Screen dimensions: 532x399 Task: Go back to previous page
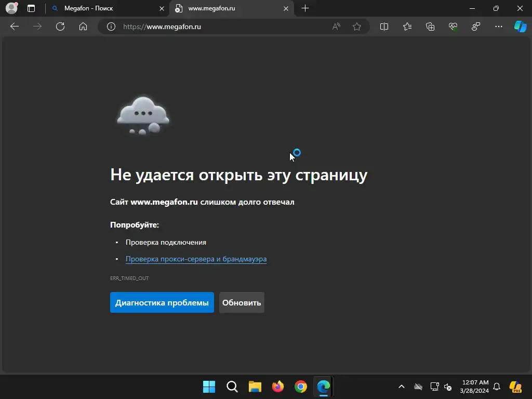click(x=15, y=26)
